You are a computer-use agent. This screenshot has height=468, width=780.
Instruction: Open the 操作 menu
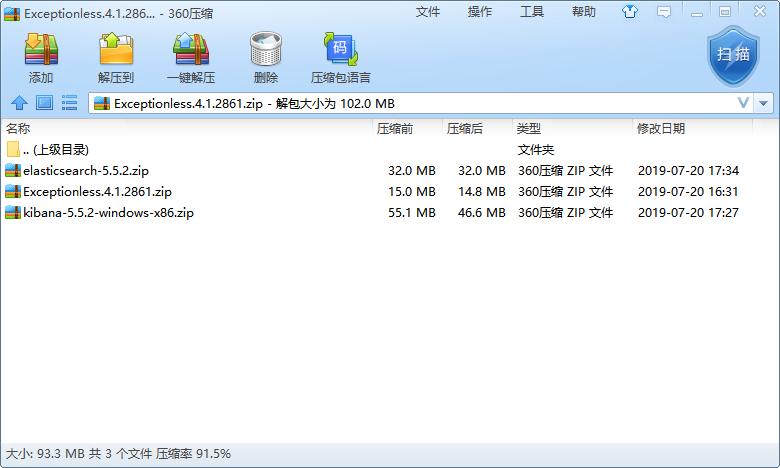pyautogui.click(x=480, y=11)
